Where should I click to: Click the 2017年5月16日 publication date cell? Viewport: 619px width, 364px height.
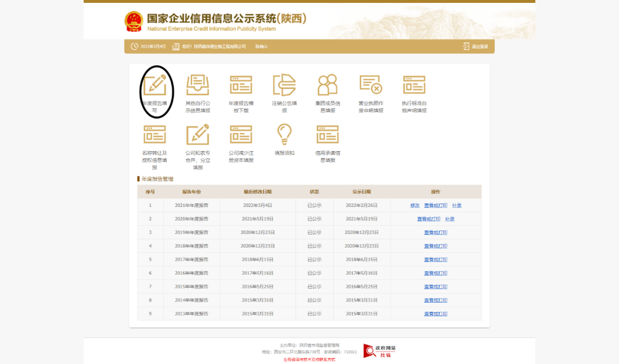[362, 273]
